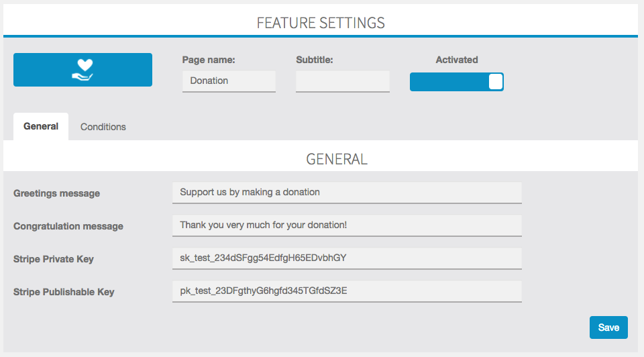Click the 'Stripe Publishable Key' label
644x357 pixels.
click(x=64, y=292)
